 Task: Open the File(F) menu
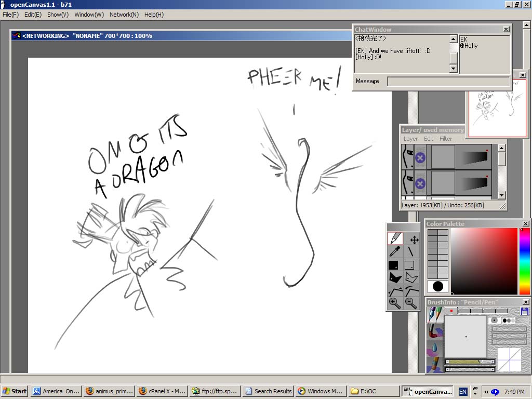click(10, 15)
